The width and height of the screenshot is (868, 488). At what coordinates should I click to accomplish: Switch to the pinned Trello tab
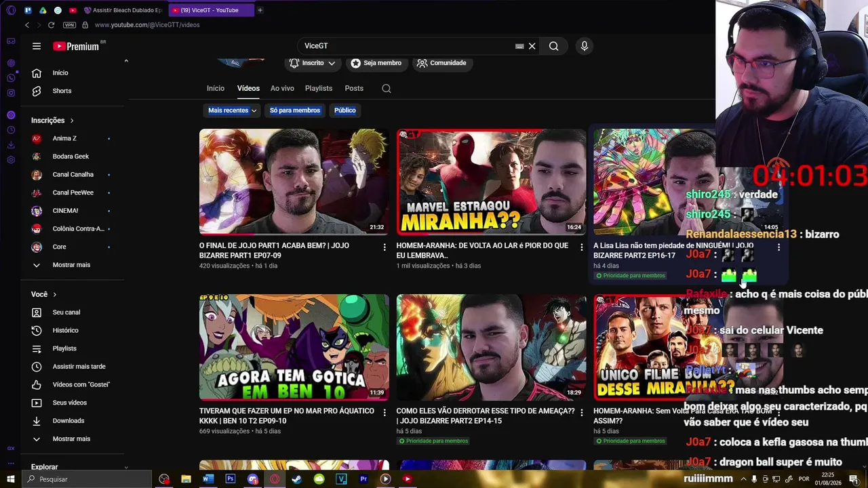(28, 10)
